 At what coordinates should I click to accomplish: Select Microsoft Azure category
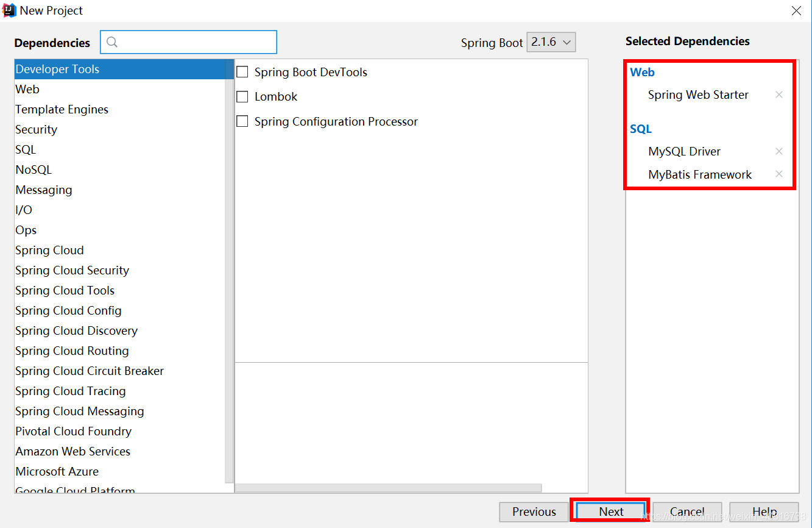point(119,471)
